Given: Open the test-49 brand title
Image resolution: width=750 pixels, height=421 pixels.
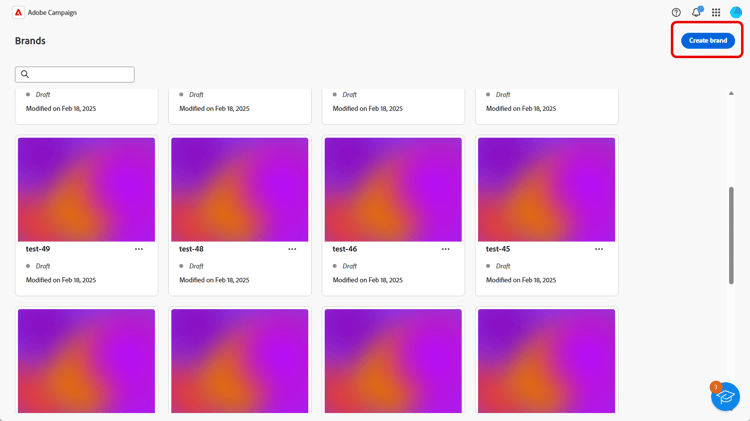Looking at the screenshot, I should pyautogui.click(x=38, y=249).
